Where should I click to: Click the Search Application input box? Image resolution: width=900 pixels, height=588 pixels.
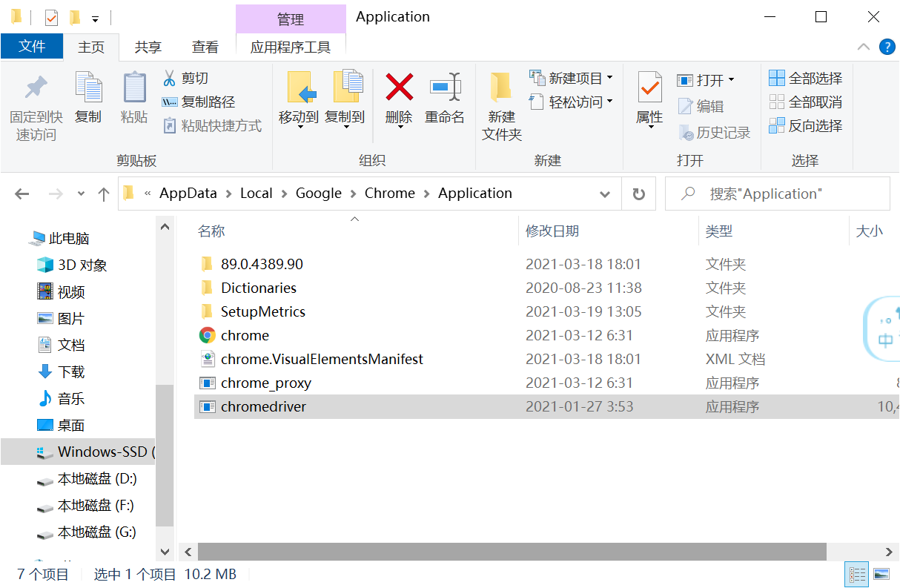point(777,194)
